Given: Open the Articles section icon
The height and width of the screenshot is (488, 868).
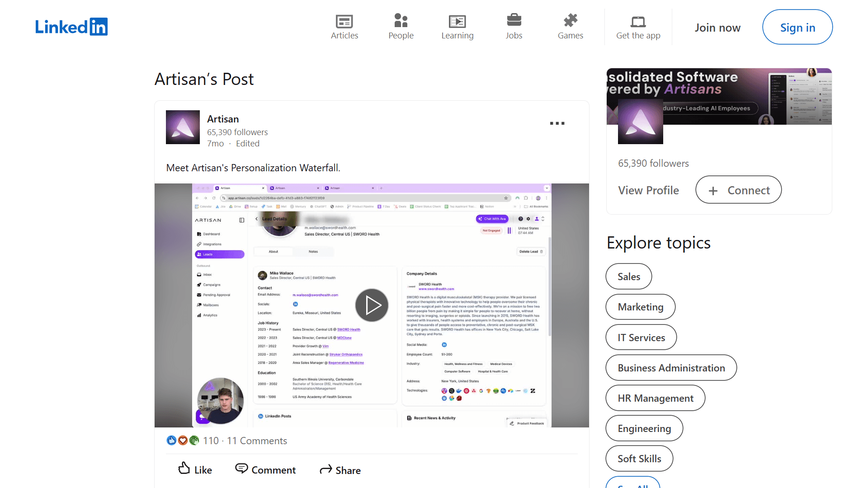Looking at the screenshot, I should (344, 21).
